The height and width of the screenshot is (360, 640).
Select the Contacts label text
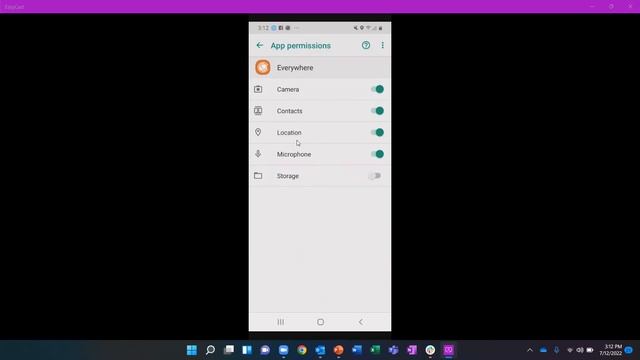point(289,111)
